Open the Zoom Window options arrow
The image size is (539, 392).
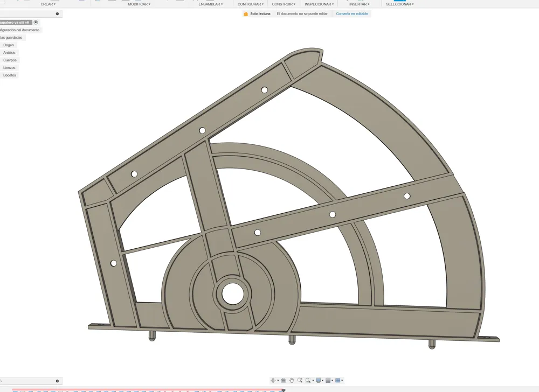pyautogui.click(x=313, y=380)
